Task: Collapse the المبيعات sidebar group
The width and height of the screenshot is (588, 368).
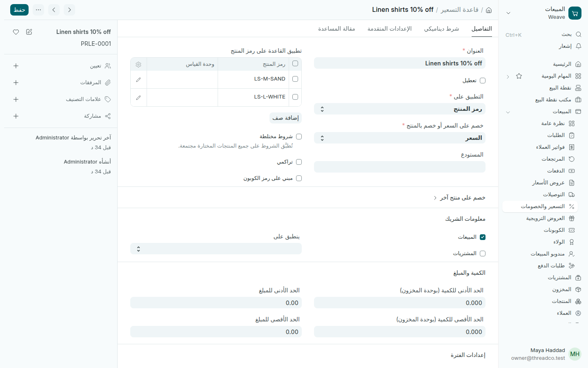Action: point(508,112)
